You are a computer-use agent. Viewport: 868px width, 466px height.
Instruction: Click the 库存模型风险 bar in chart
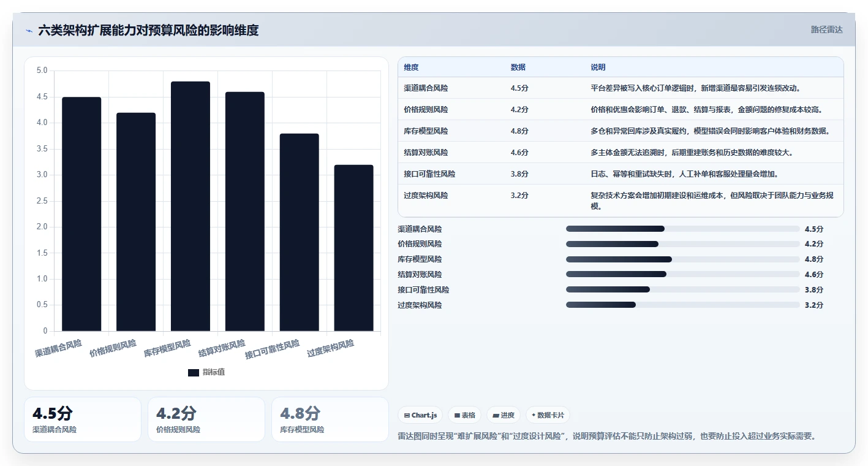(191, 206)
